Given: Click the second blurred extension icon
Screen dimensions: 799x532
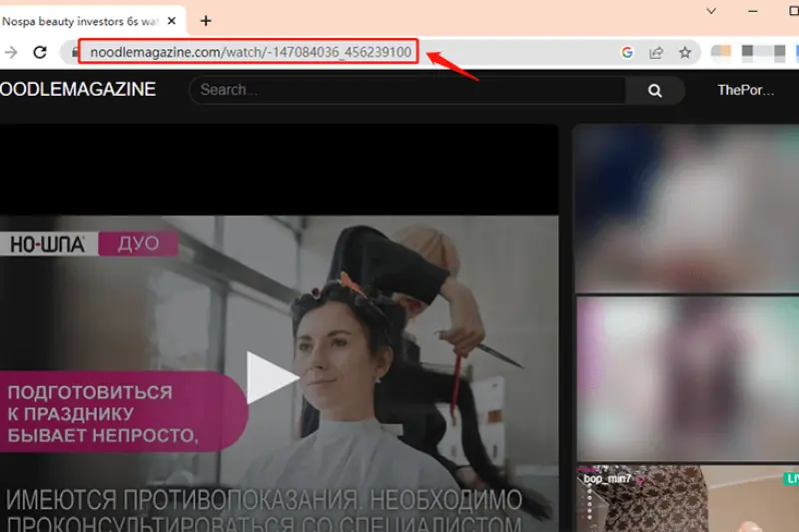Looking at the screenshot, I should [747, 53].
